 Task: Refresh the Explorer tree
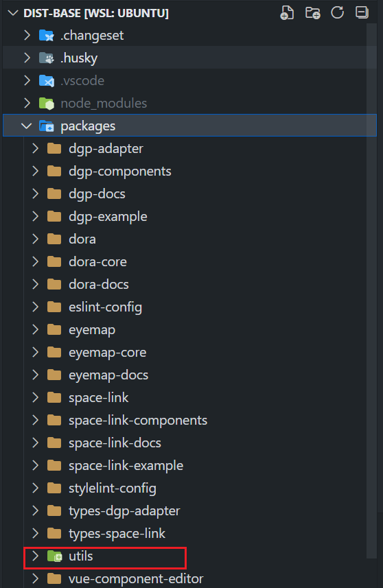337,12
